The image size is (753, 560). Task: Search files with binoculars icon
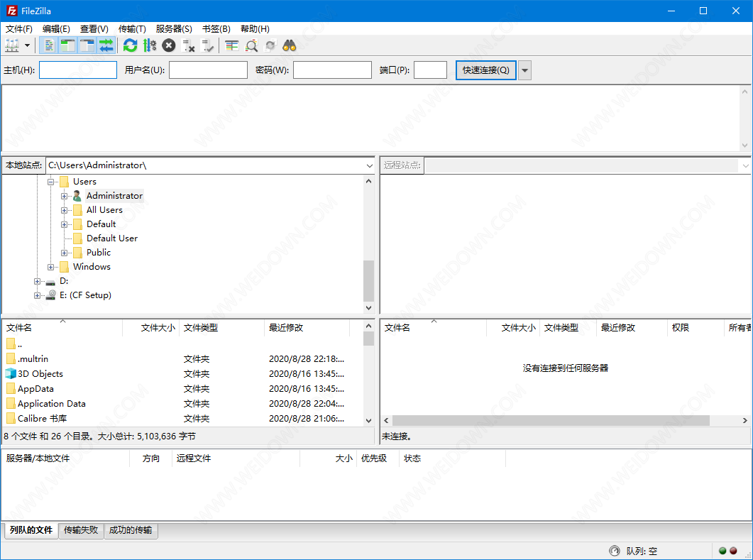(x=290, y=45)
